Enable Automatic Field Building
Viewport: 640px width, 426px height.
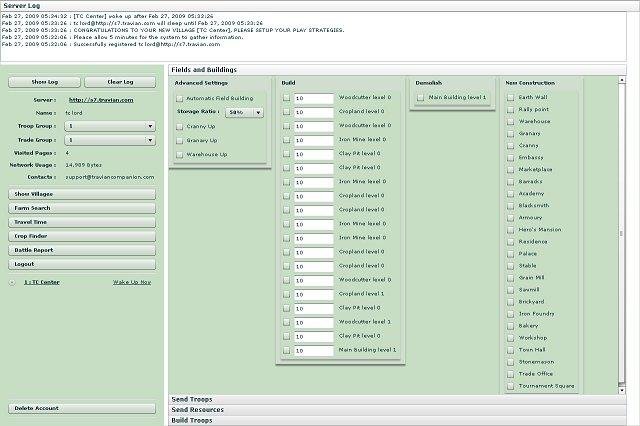point(179,98)
